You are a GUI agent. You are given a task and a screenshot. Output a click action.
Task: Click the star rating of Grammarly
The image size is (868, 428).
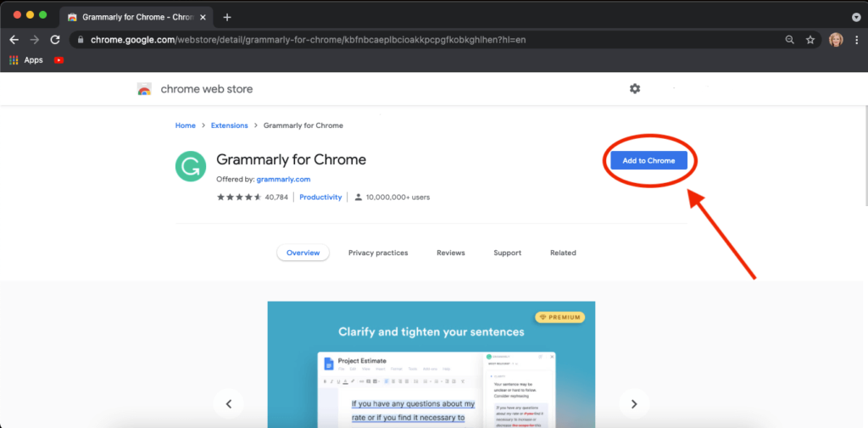click(239, 197)
